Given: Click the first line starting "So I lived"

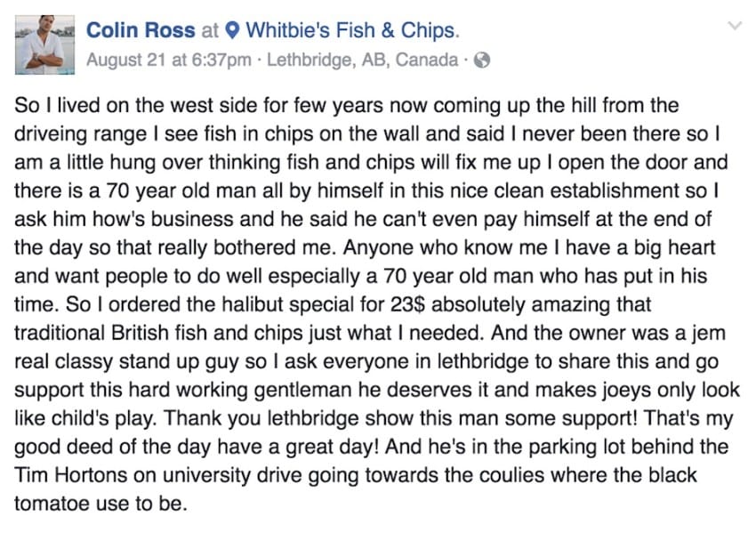Looking at the screenshot, I should pos(347,105).
